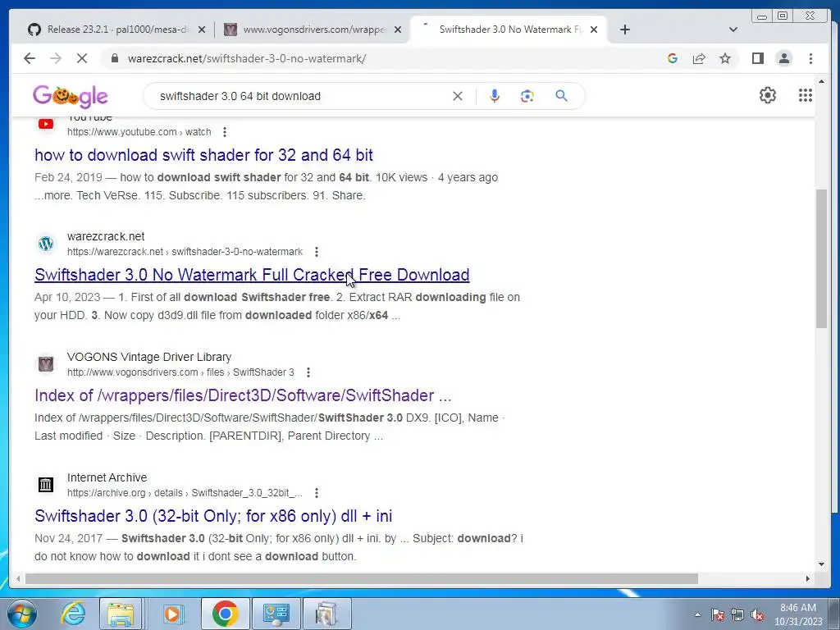The width and height of the screenshot is (840, 630).
Task: Close the vogonsdrivers.com tab
Action: click(x=398, y=30)
